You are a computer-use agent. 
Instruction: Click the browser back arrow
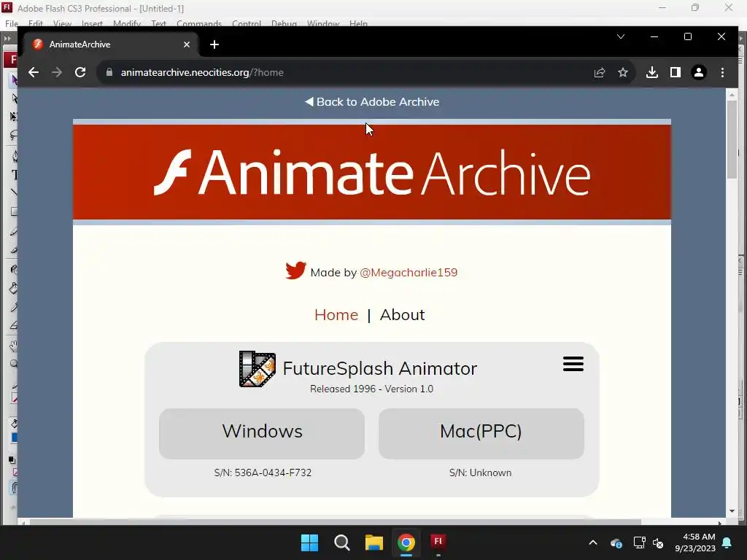point(34,72)
